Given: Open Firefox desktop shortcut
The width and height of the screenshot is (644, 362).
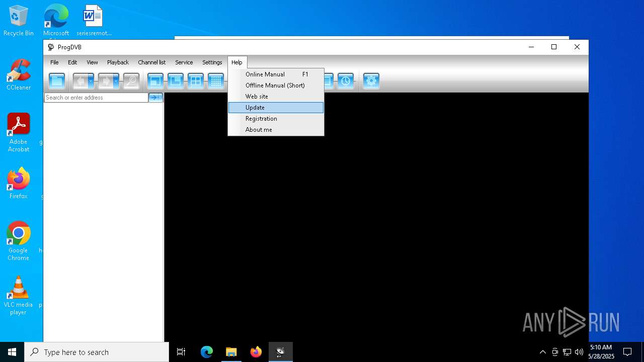Looking at the screenshot, I should tap(19, 184).
